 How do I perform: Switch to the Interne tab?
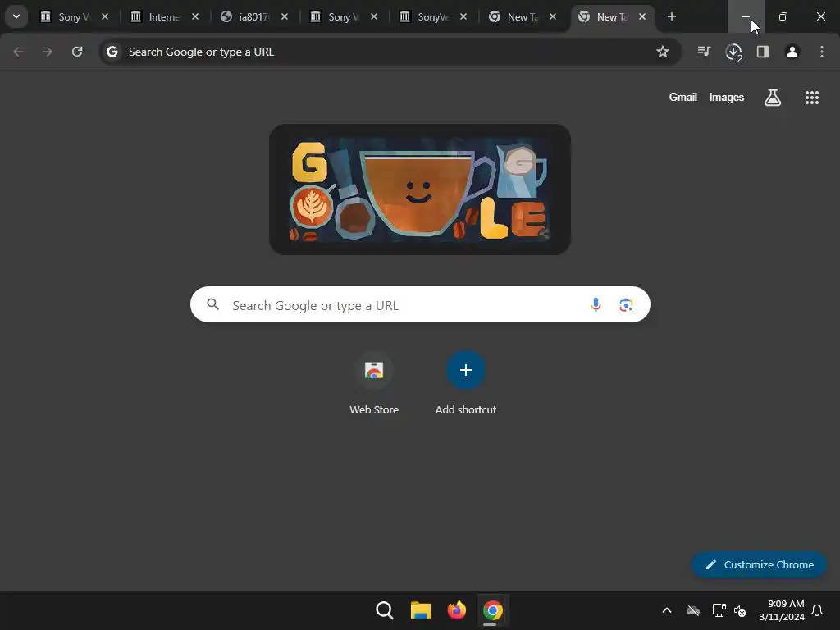(164, 16)
